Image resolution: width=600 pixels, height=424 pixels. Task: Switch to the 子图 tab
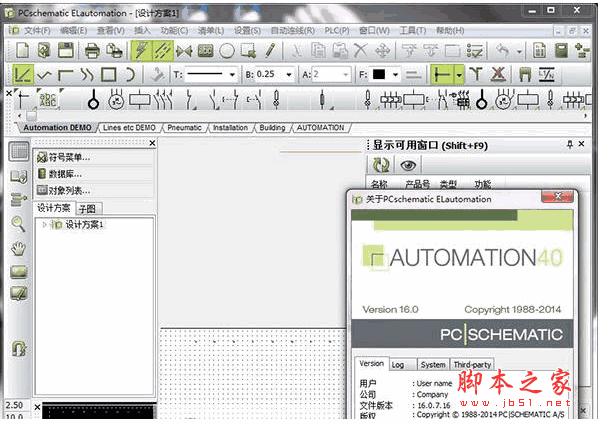click(88, 209)
